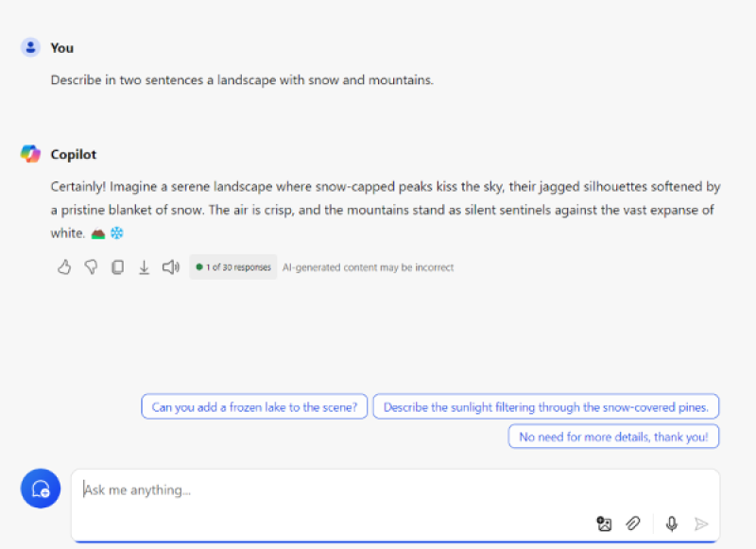Copy the Copilot response
The width and height of the screenshot is (756, 549).
(117, 267)
